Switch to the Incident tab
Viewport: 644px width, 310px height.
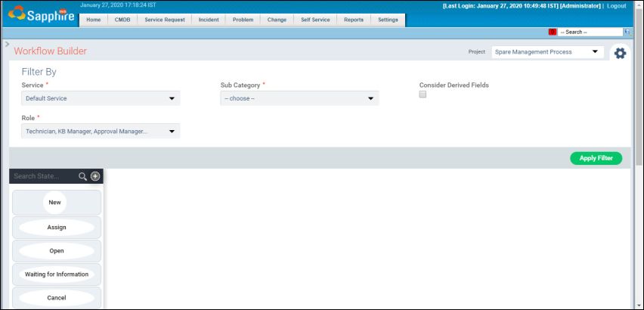[x=209, y=20]
